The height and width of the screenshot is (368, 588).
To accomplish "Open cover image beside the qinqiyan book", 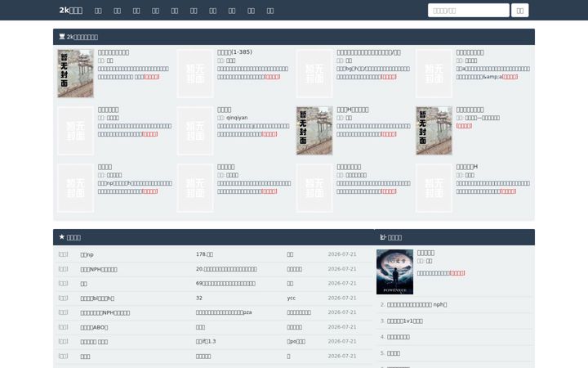I will [x=195, y=131].
